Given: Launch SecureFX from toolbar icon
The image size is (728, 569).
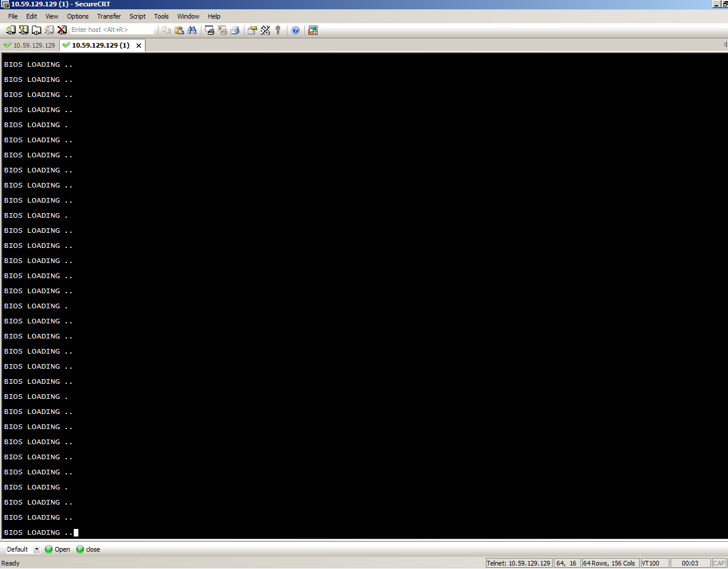Looking at the screenshot, I should point(313,30).
